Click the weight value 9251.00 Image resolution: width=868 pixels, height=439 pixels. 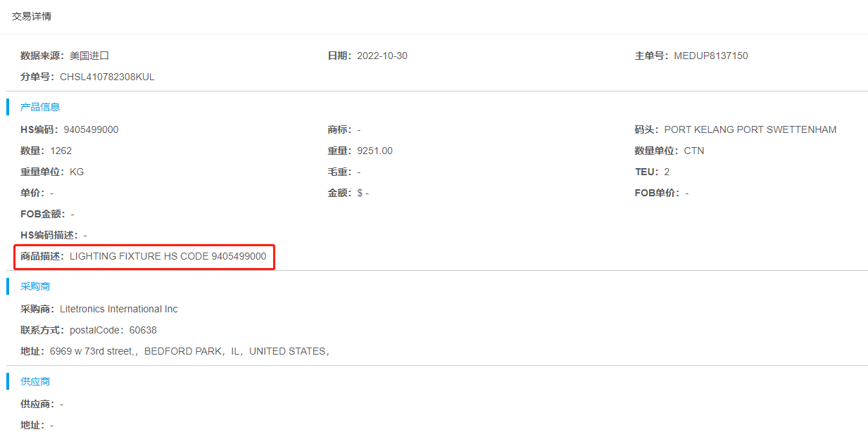click(x=375, y=151)
